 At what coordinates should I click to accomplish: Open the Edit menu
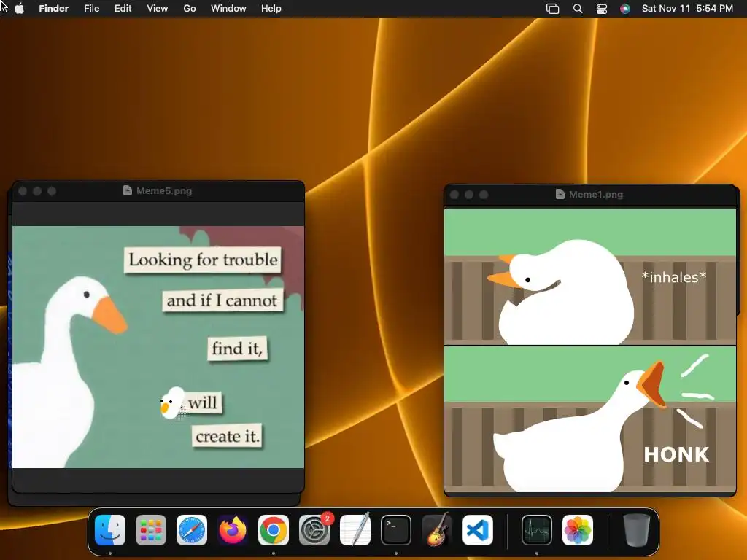point(123,9)
